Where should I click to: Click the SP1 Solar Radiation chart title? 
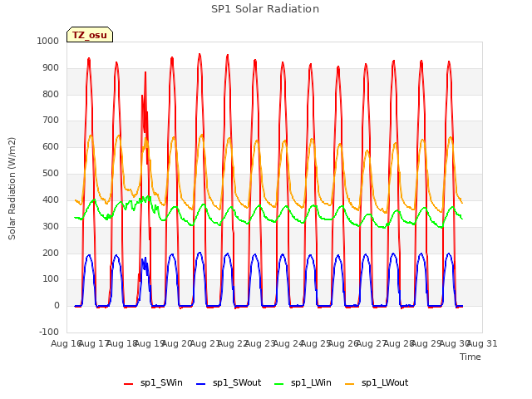point(265,9)
